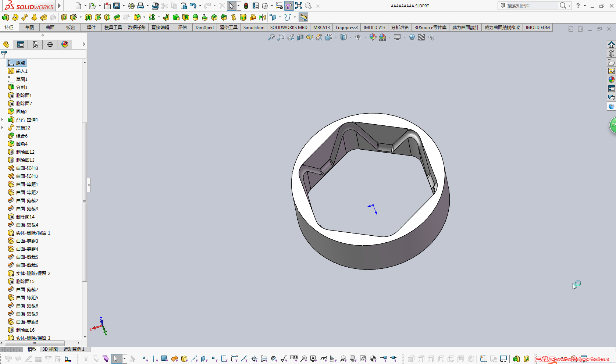Screen dimensions: 616x364
Task: Toggle the Instant3D button
Action: [303, 17]
